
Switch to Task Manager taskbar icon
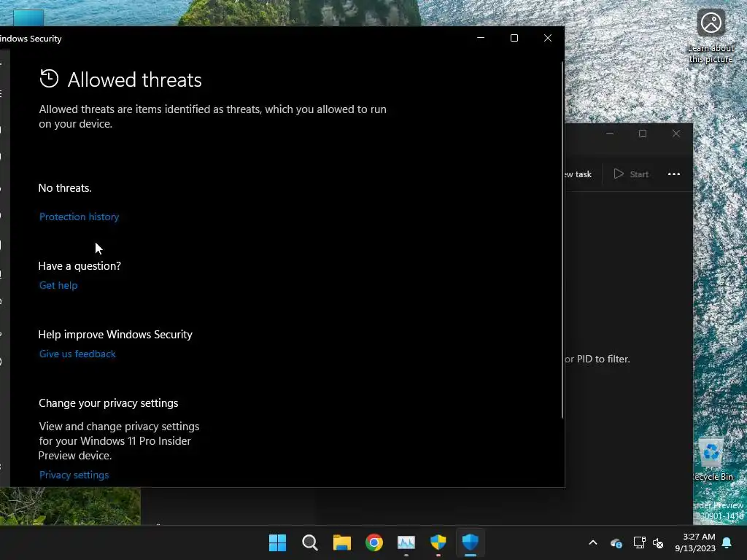406,542
